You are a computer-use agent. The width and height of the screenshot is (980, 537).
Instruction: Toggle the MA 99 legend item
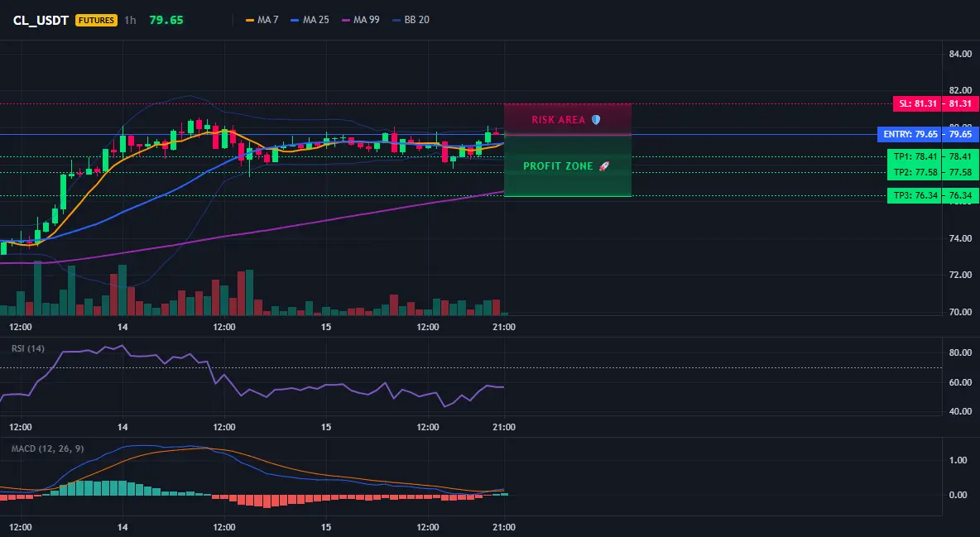tap(361, 20)
